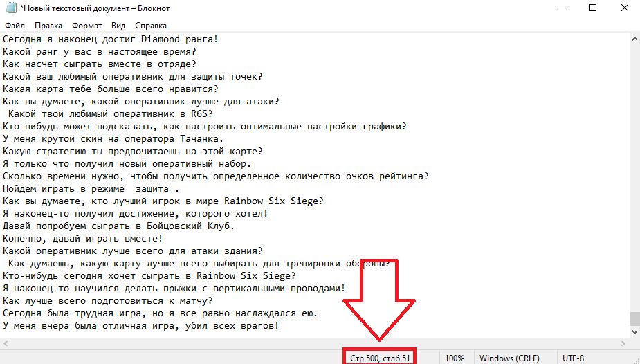Open the Файл menu
The height and width of the screenshot is (364, 640).
click(x=15, y=25)
